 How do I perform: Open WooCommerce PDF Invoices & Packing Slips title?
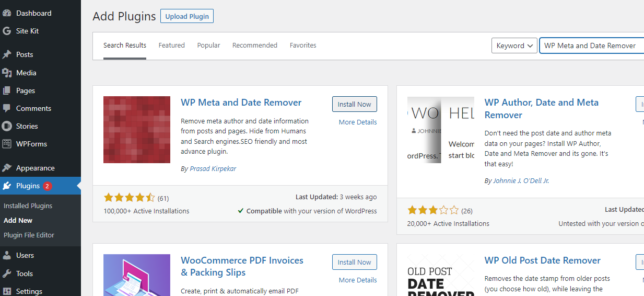tap(242, 267)
